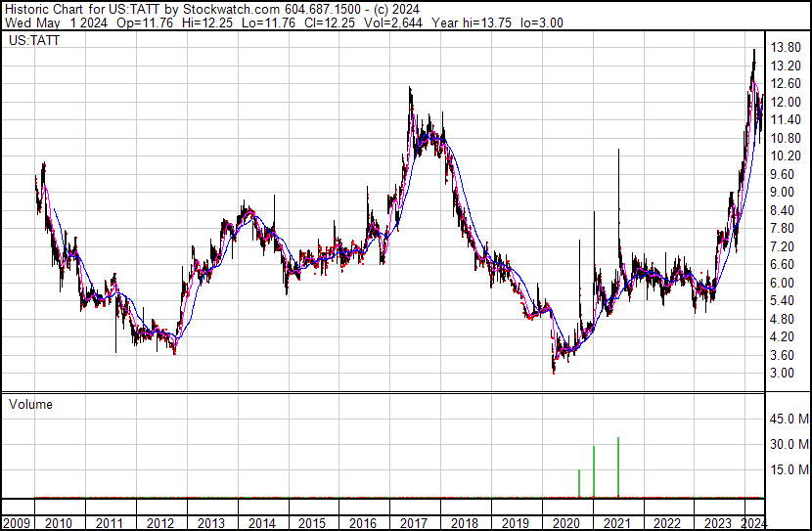This screenshot has width=812, height=531.
Task: Click the 2018 year label on time axis
Action: (465, 523)
